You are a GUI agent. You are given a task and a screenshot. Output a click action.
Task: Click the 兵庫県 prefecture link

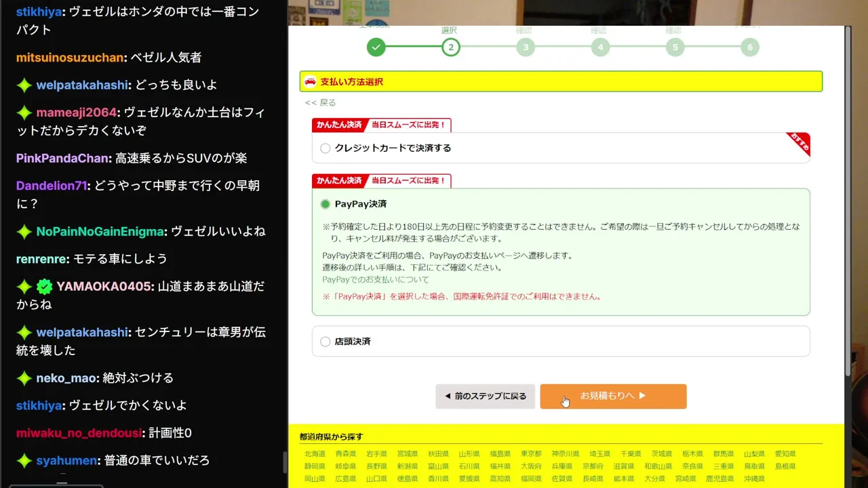tap(562, 466)
